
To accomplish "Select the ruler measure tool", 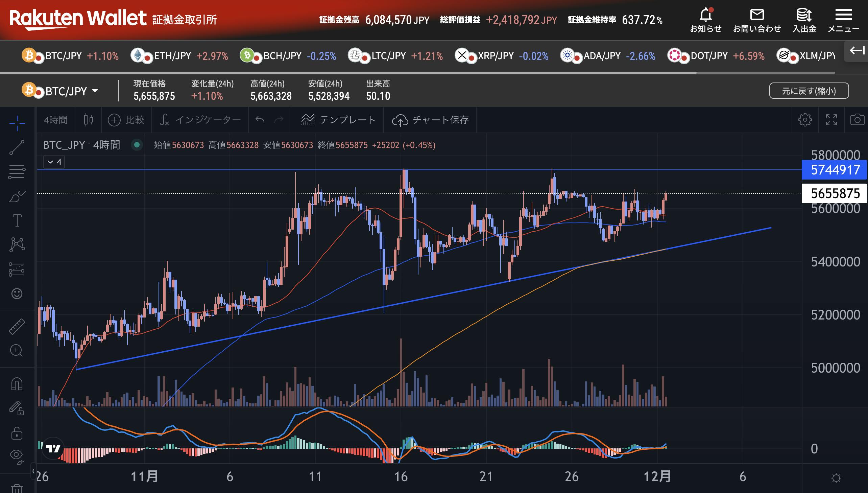I will pyautogui.click(x=17, y=326).
